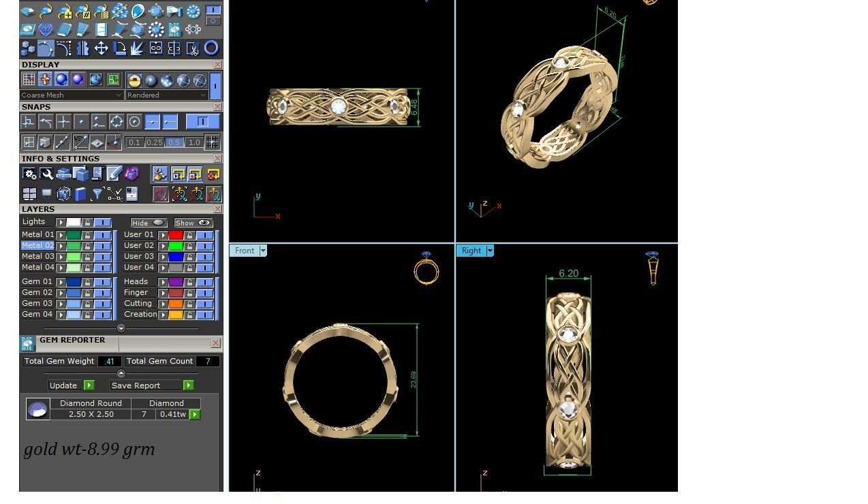Select the Front viewport tab
The image size is (868, 504).
click(x=245, y=251)
